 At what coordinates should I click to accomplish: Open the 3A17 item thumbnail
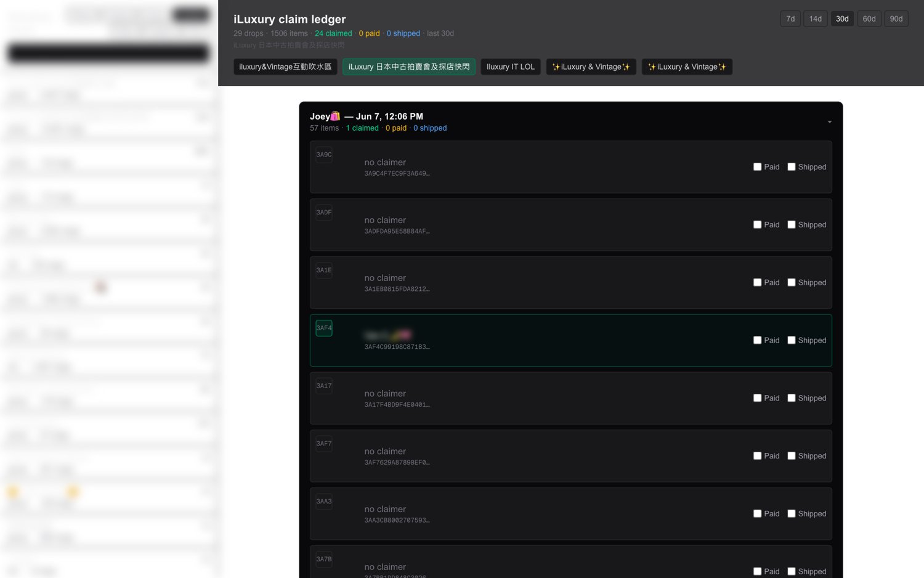click(324, 386)
